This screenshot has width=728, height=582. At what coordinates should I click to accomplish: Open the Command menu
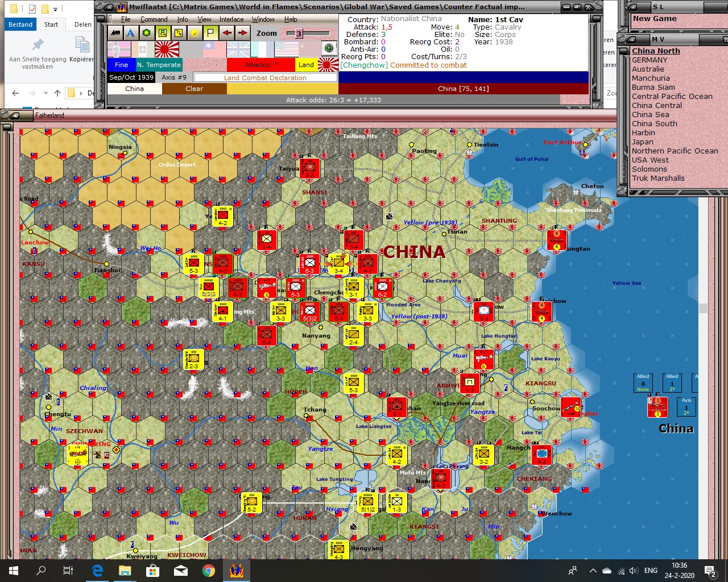(154, 19)
